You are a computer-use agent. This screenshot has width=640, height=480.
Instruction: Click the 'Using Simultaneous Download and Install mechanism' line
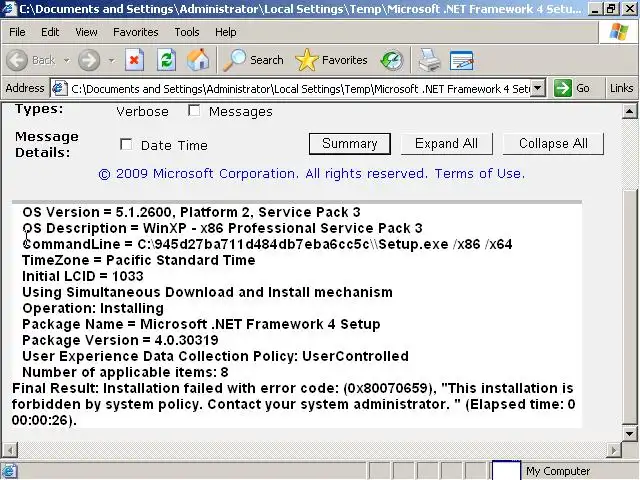[207, 292]
